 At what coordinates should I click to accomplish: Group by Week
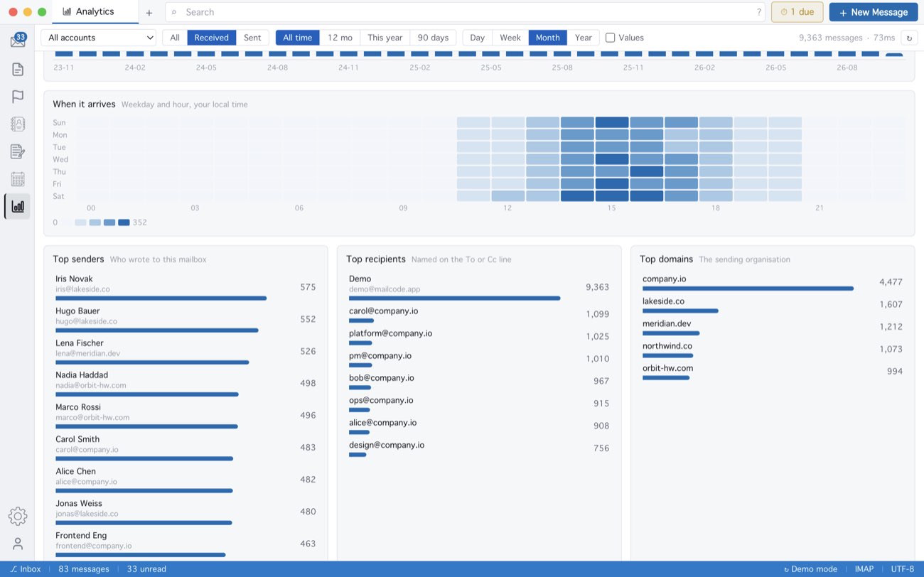510,38
